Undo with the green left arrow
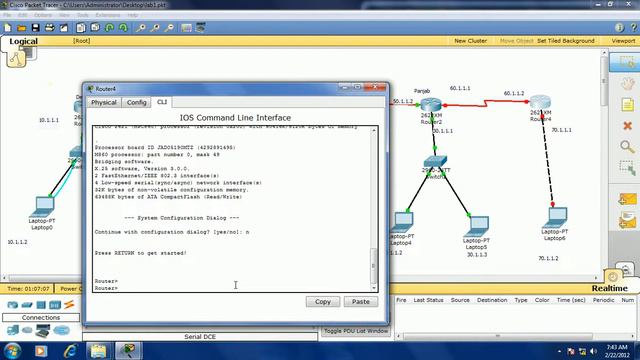The height and width of the screenshot is (360, 640). (x=109, y=28)
